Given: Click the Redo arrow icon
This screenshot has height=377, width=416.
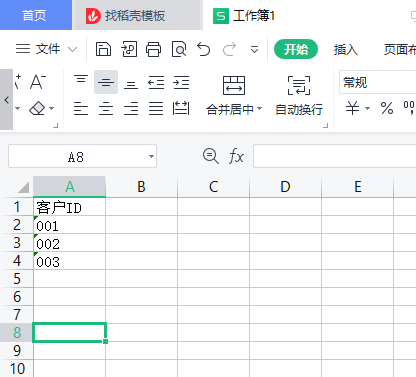Looking at the screenshot, I should (229, 49).
